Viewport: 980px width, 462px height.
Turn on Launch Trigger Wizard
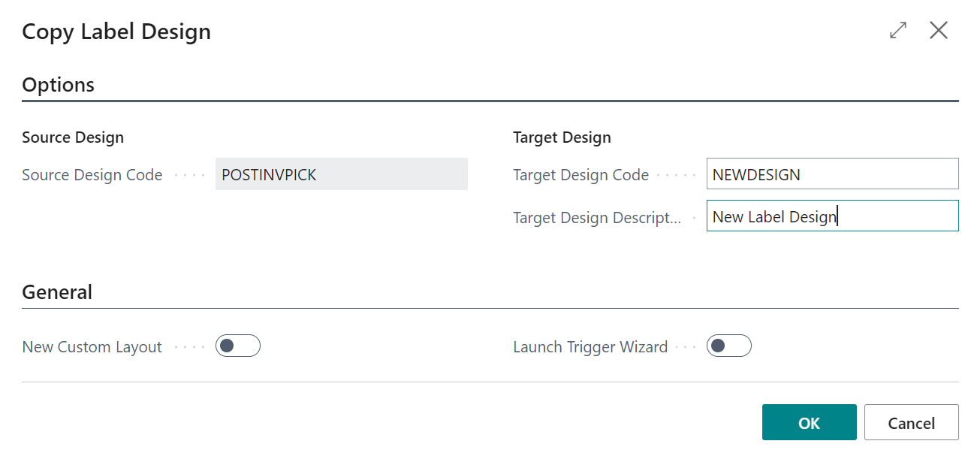[729, 346]
